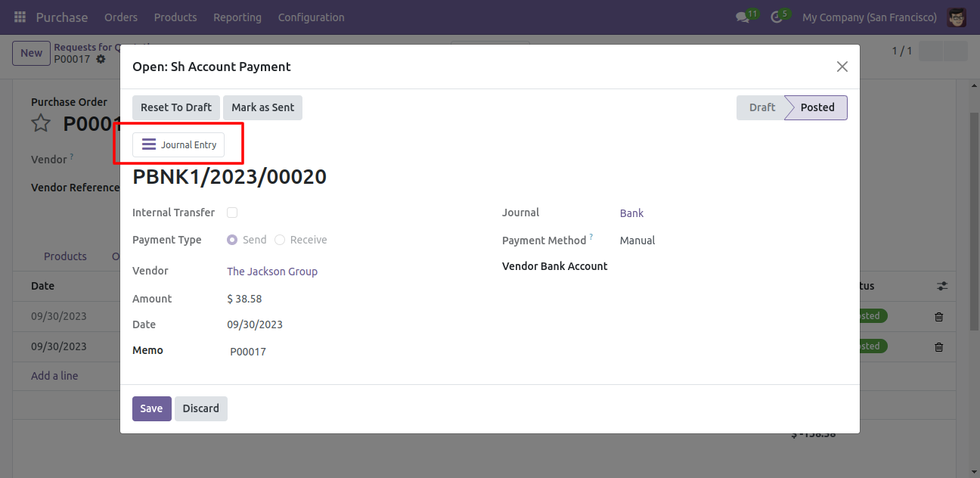
Task: Toggle the Internal Transfer checkbox
Action: click(232, 213)
